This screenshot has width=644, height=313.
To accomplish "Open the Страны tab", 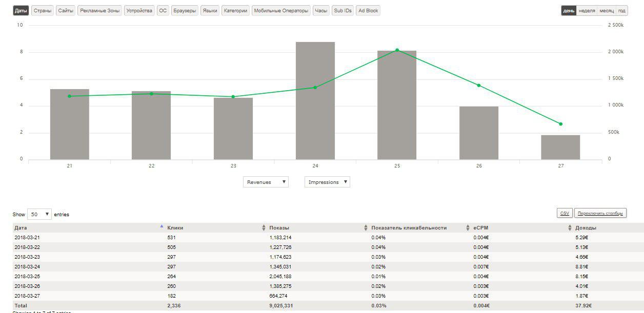I will 42,11.
